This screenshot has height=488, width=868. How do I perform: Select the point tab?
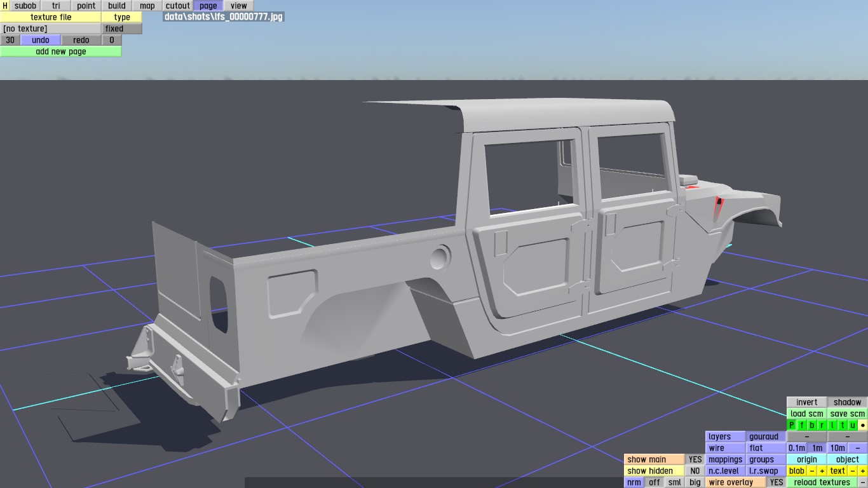[x=86, y=6]
